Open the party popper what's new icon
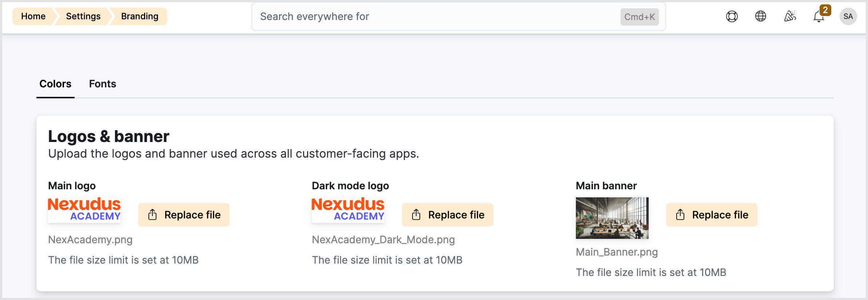 790,16
